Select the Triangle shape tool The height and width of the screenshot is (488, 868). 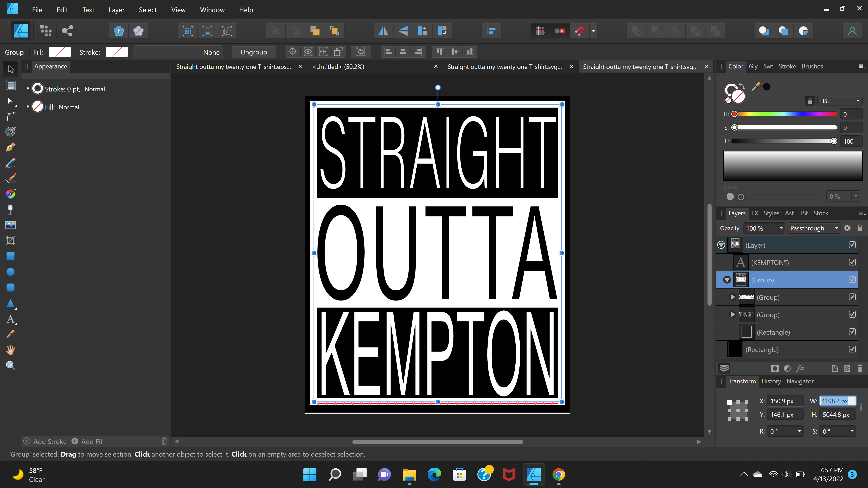tap(10, 303)
